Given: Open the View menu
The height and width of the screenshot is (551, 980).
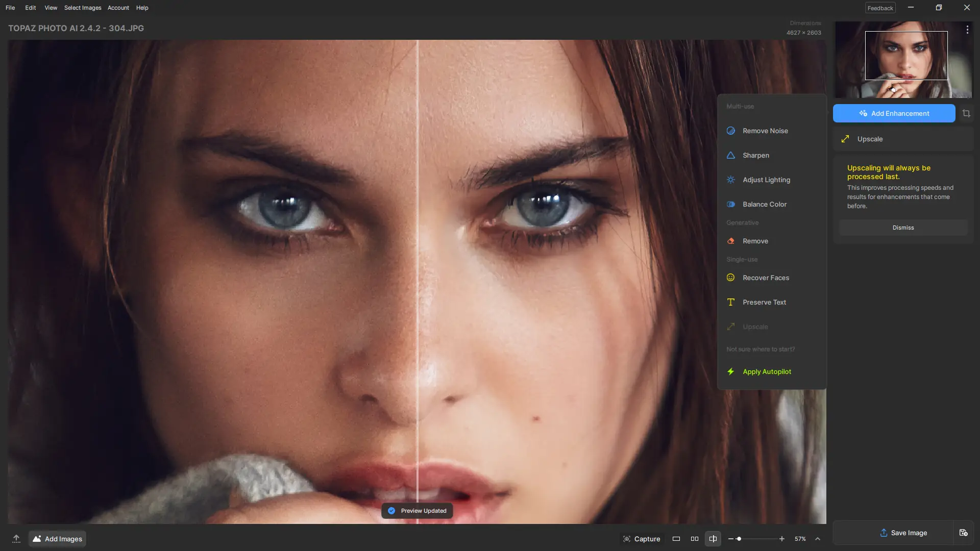Looking at the screenshot, I should point(51,8).
